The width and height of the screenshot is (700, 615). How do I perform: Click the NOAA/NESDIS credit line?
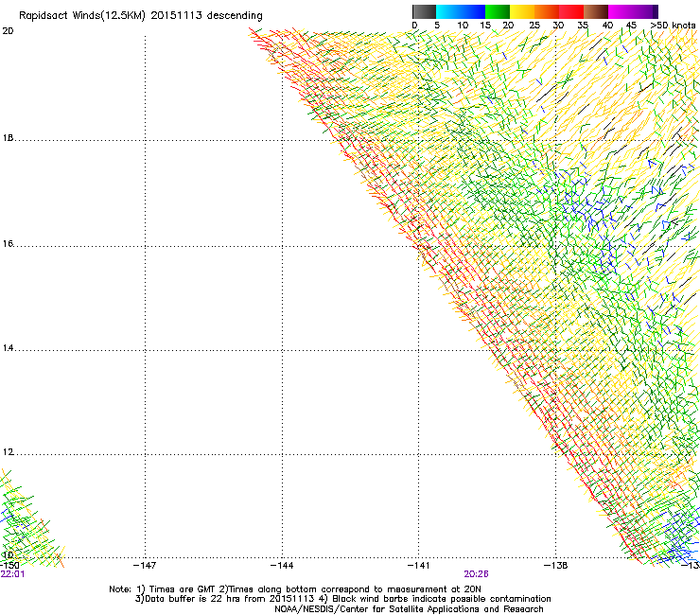point(409,609)
